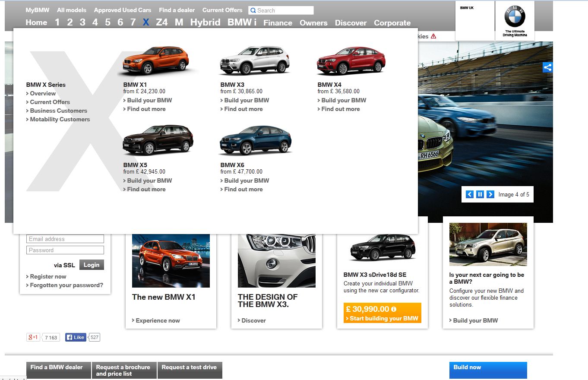Click the blue Build now button
This screenshot has height=380, width=588.
pos(488,370)
